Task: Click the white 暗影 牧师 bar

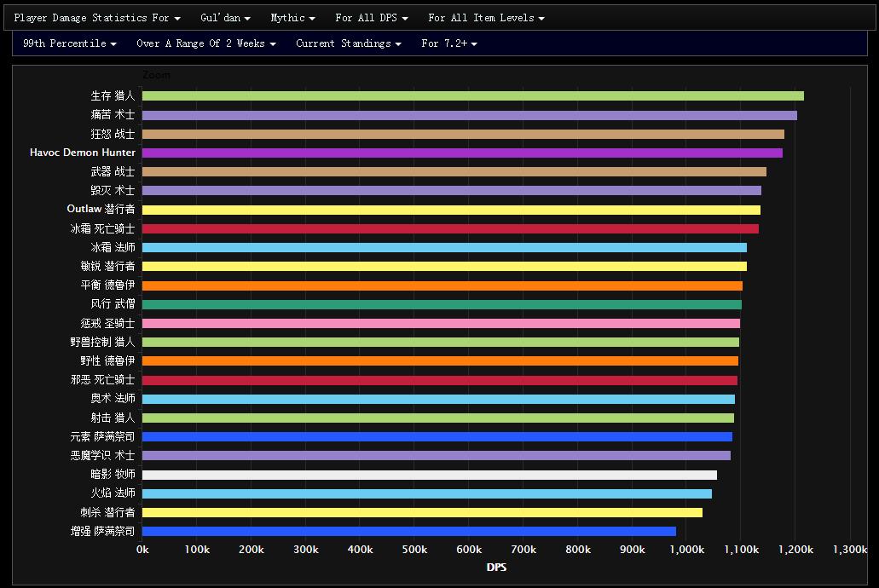Action: [x=429, y=475]
